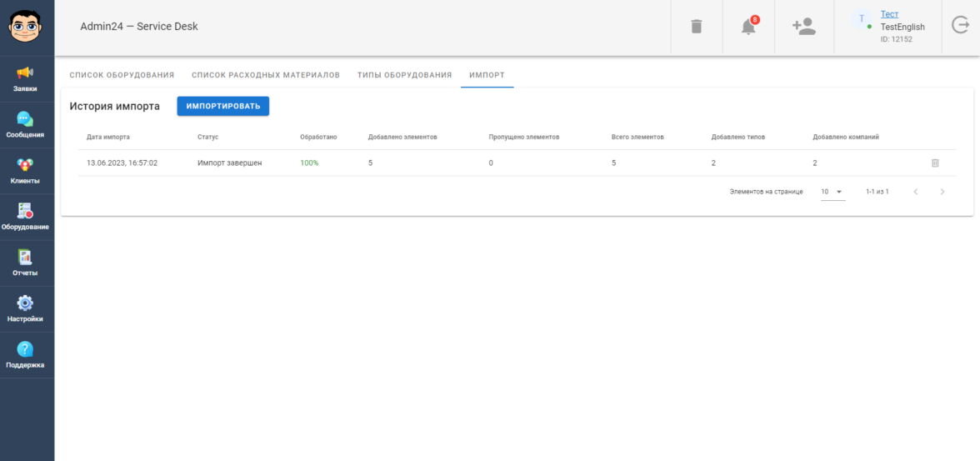
Task: Open the Отчеты reports icon
Action: coord(26,263)
